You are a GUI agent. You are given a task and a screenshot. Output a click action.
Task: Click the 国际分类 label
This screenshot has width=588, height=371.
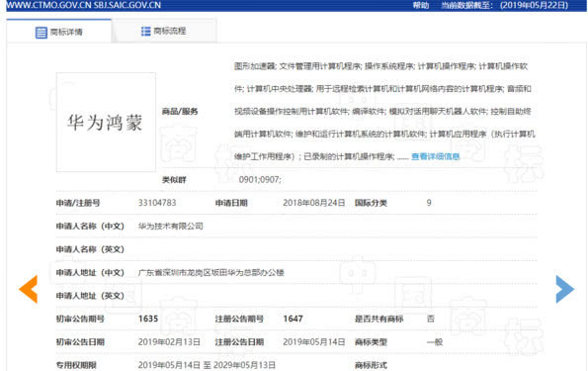coord(371,203)
